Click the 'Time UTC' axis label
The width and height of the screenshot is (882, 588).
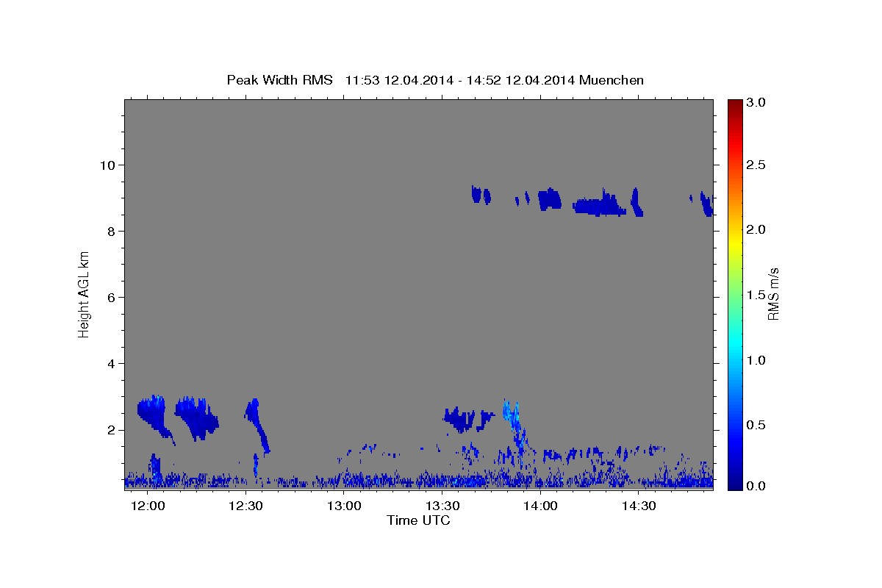[x=418, y=520]
